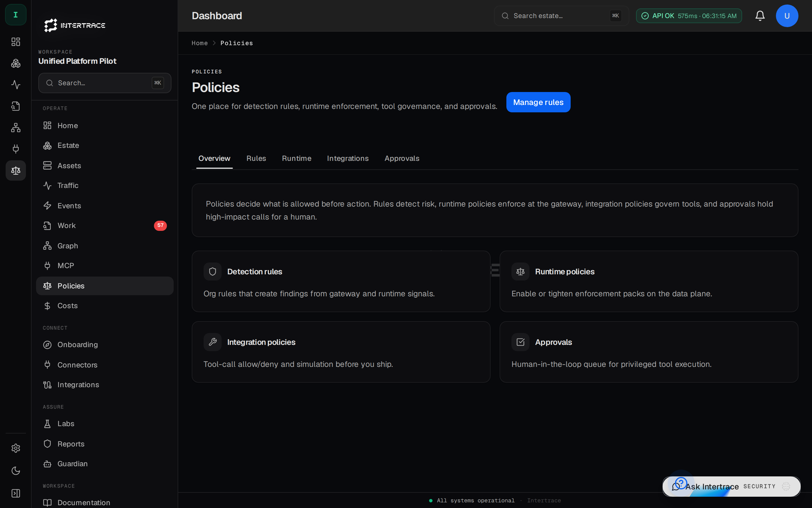Open the Runtime policies card
The image size is (812, 508).
(648, 282)
